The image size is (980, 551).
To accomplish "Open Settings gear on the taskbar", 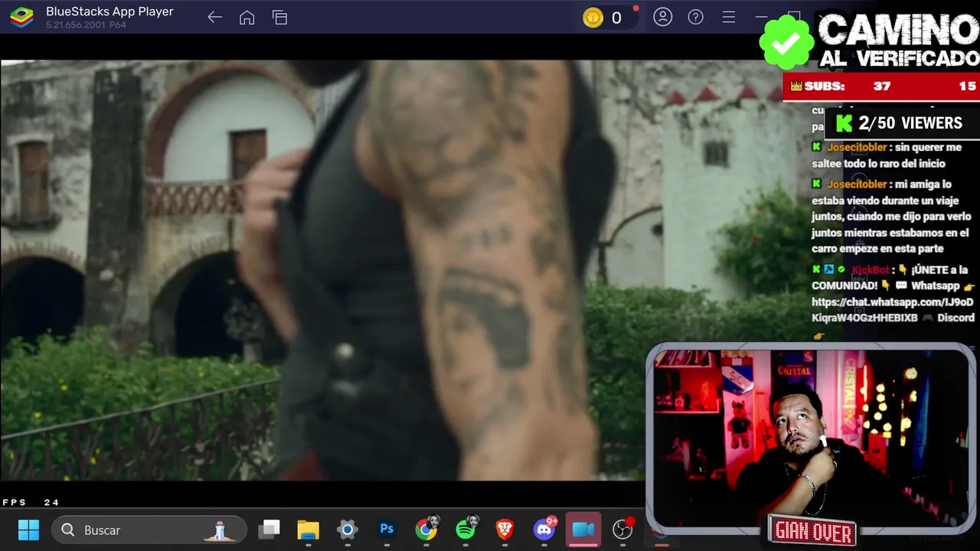I will pos(348,530).
